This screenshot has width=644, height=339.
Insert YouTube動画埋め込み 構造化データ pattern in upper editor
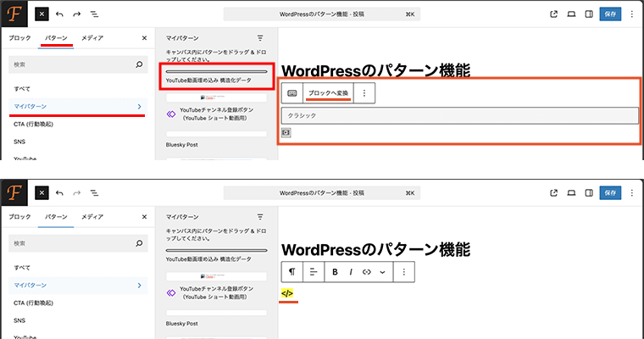pos(216,76)
